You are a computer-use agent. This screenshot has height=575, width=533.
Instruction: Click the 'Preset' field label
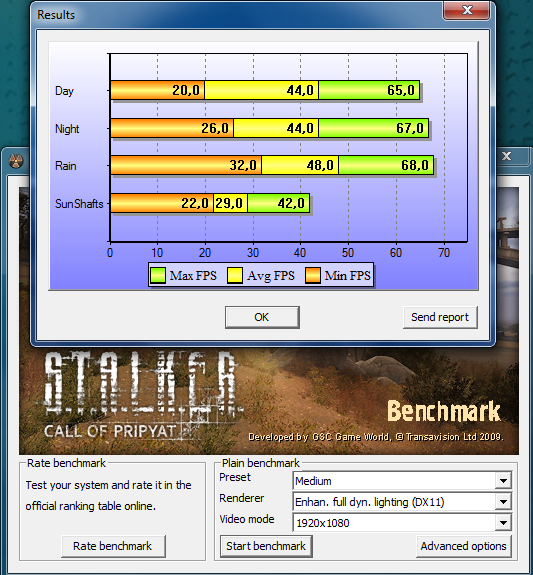click(235, 477)
